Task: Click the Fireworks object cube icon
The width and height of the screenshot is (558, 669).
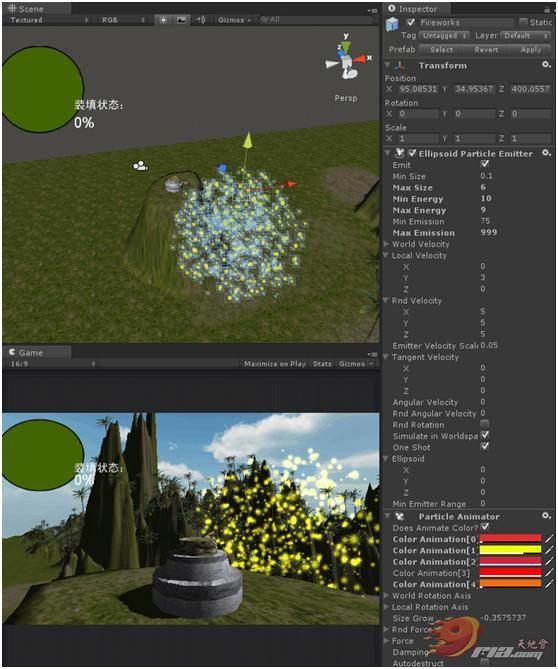Action: [392, 24]
